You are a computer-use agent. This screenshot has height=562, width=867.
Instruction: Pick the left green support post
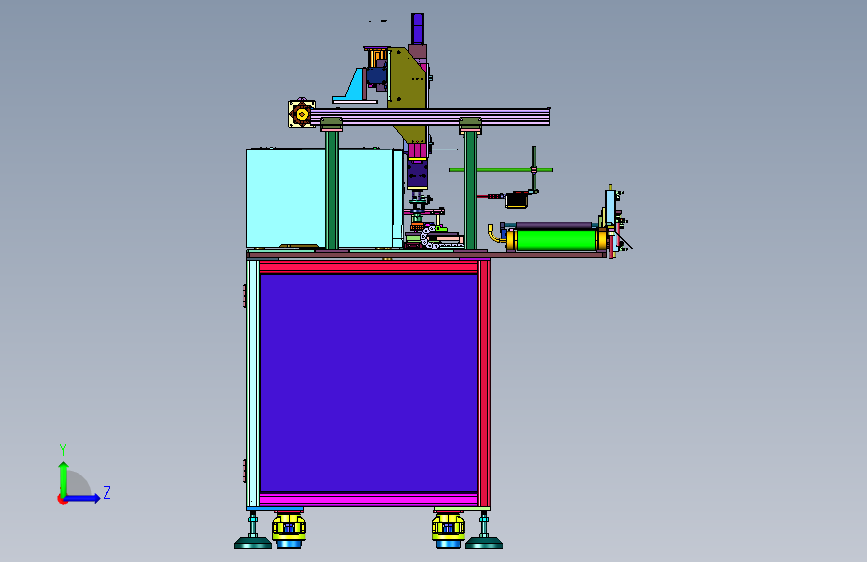tap(332, 190)
